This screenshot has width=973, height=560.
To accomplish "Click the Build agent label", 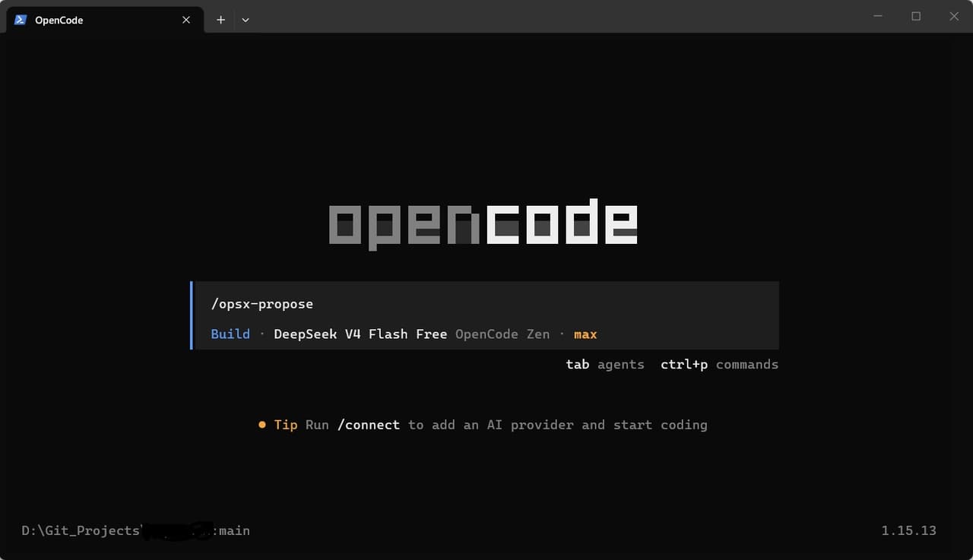I will [230, 334].
